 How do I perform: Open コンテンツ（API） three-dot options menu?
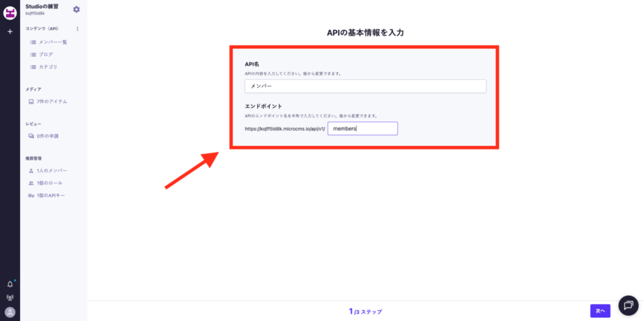[x=77, y=29]
